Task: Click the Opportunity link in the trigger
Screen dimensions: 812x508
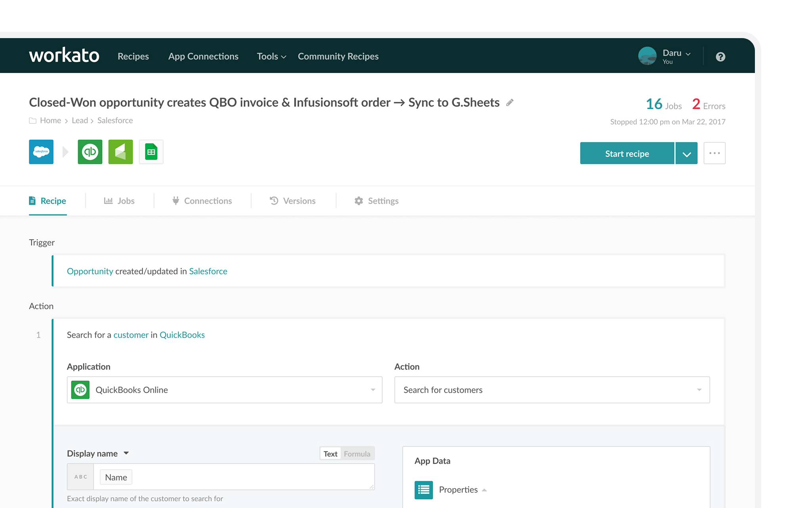Action: [90, 271]
